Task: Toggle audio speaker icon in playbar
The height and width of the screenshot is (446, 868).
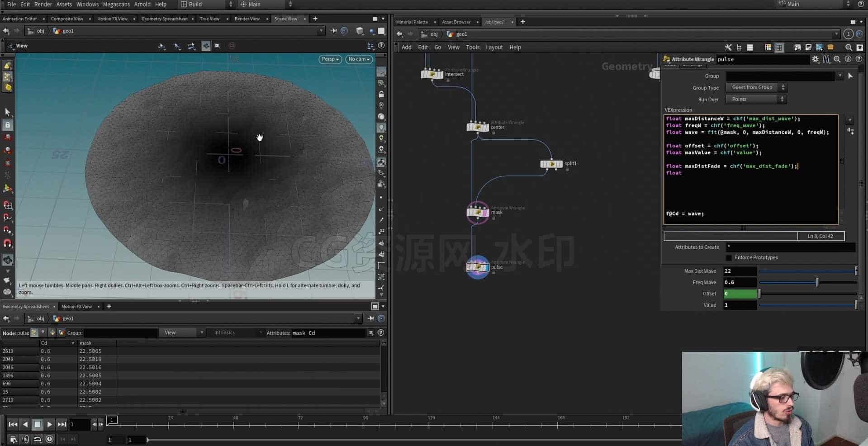Action: [25, 439]
